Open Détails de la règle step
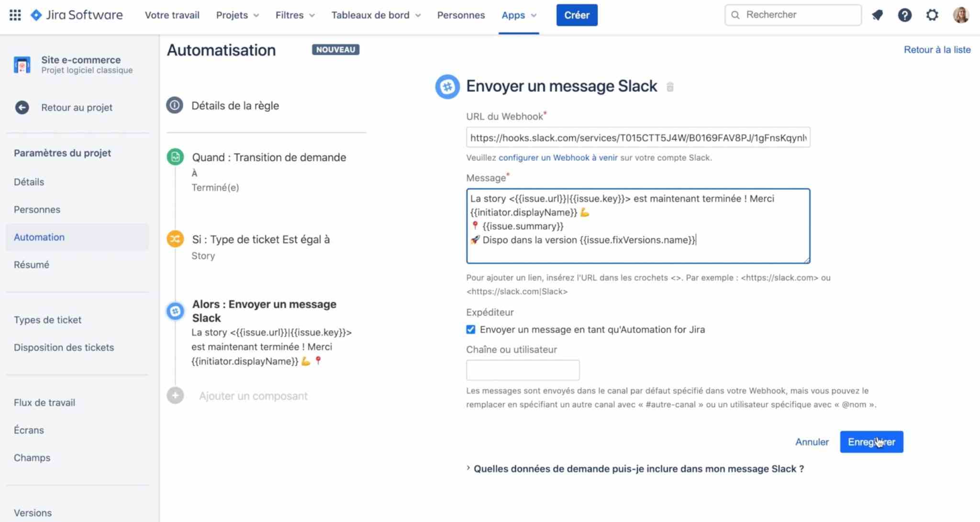The image size is (980, 522). [x=235, y=105]
